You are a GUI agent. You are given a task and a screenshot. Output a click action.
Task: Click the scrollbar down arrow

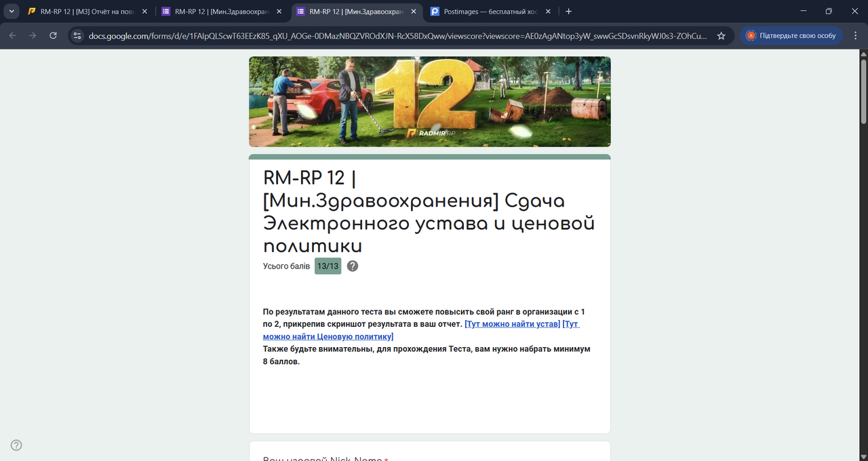[863, 456]
